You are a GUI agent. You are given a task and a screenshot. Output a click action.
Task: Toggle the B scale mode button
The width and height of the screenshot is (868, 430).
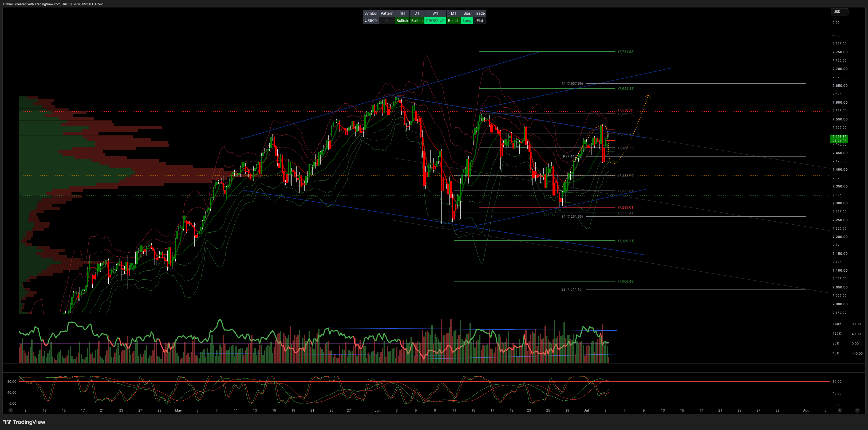[857, 411]
